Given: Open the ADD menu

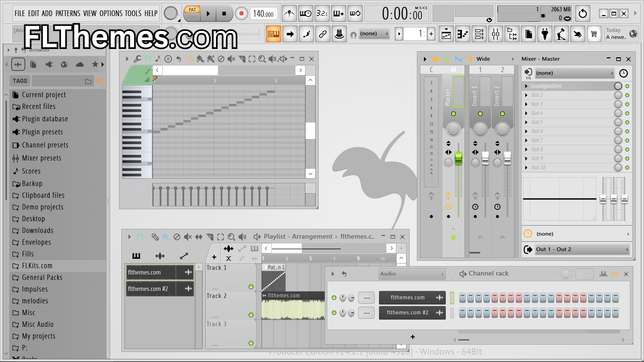Looking at the screenshot, I should pyautogui.click(x=47, y=13).
